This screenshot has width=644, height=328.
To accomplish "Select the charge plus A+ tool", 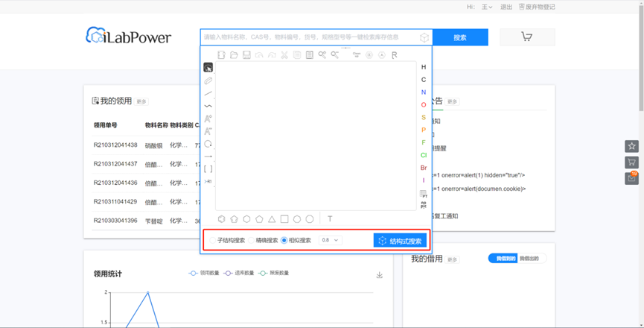I will coord(208,119).
